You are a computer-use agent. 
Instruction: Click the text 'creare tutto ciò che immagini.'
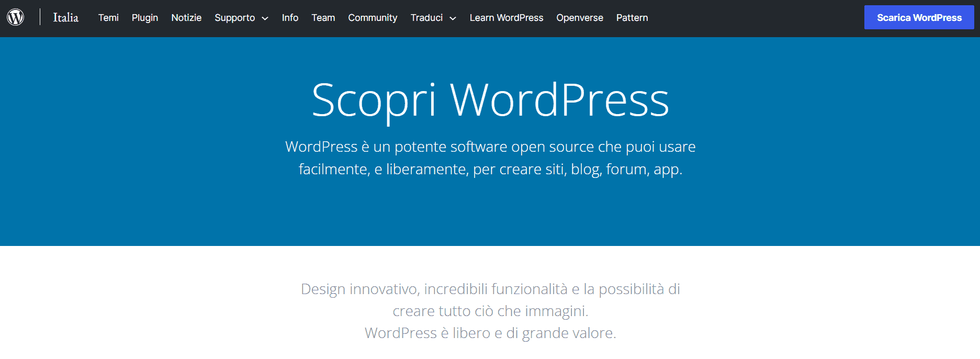pos(490,311)
